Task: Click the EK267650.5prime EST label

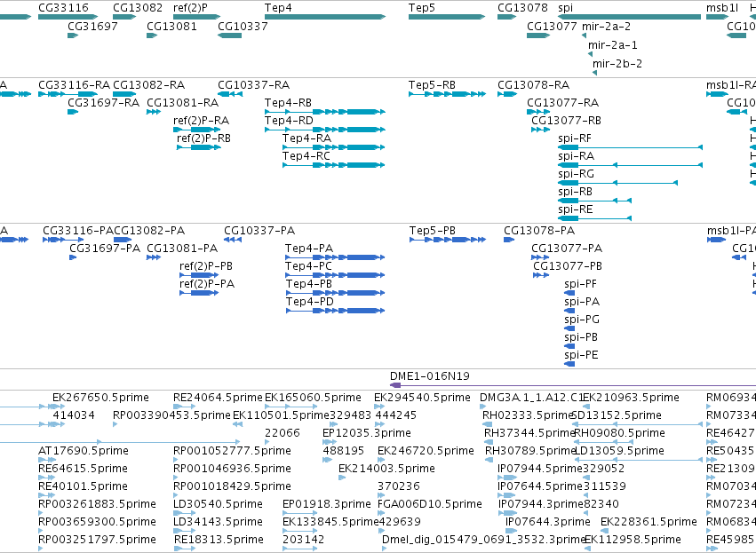Action: (100, 398)
